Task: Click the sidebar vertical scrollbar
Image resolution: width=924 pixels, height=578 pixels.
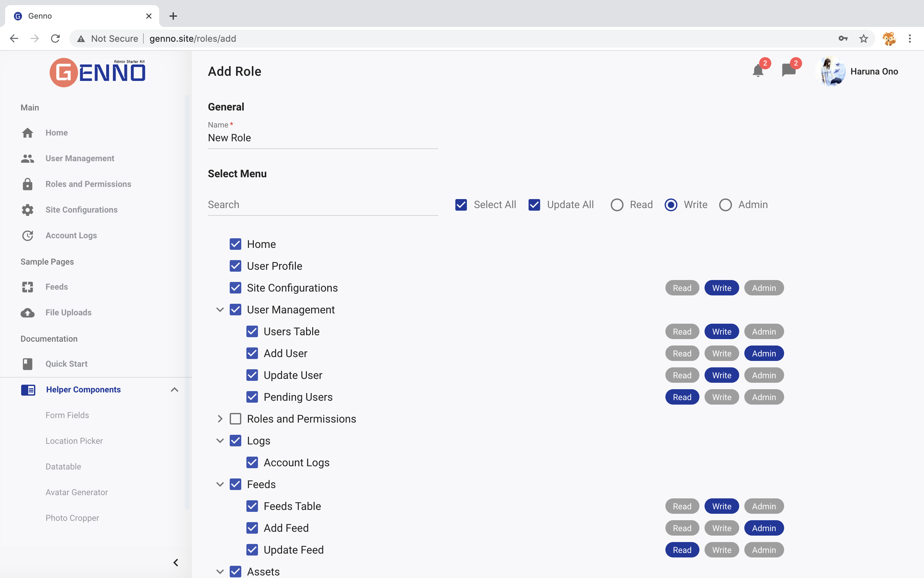Action: coord(187,302)
